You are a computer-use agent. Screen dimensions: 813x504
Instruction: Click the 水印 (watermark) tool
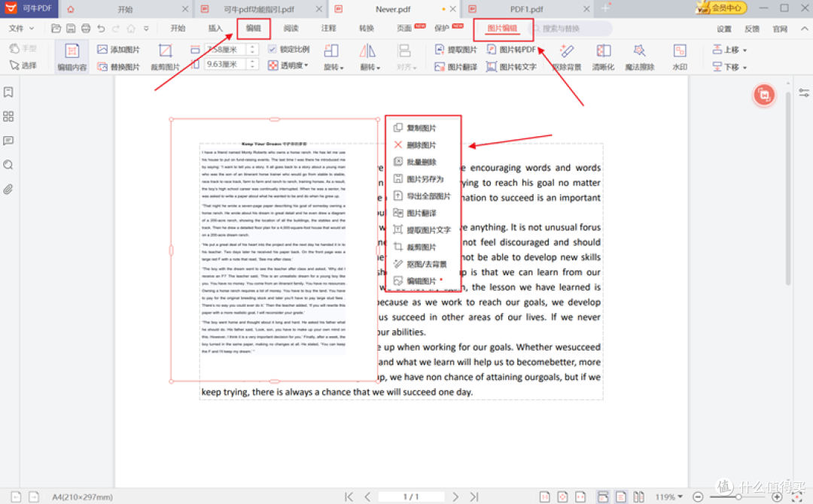pos(679,56)
